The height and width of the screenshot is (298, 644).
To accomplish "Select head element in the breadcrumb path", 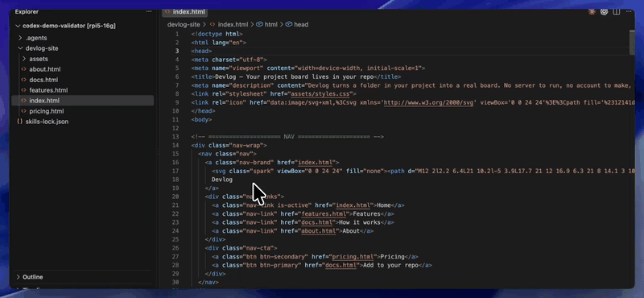I will pos(300,24).
